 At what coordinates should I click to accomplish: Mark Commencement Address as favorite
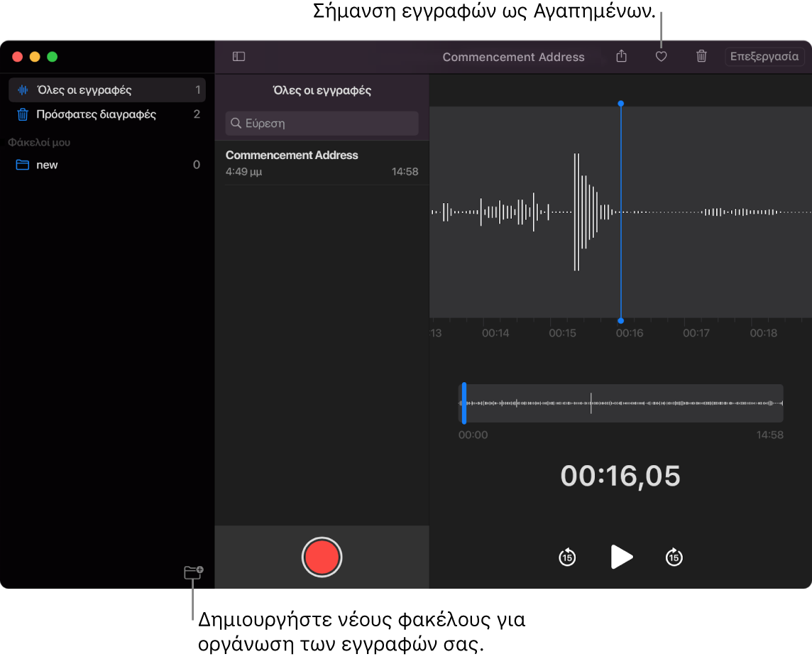[x=661, y=56]
